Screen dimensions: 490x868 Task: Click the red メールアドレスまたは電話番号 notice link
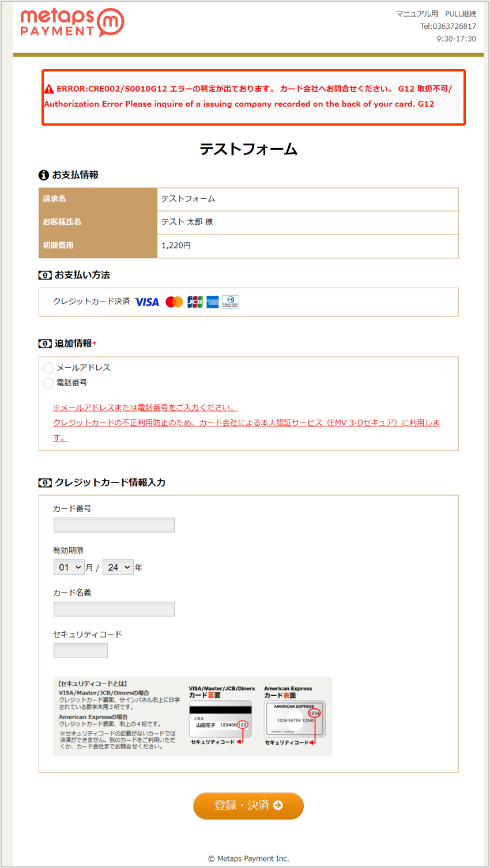(145, 407)
